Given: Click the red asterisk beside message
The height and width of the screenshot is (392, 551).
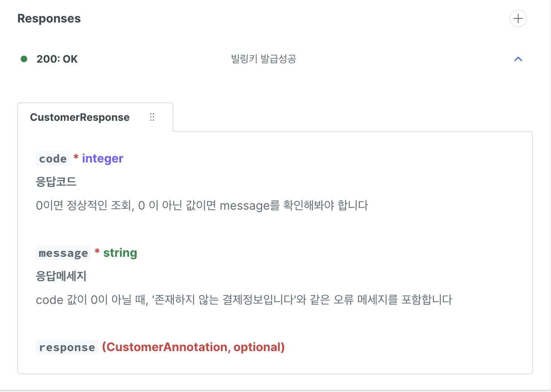Looking at the screenshot, I should click(97, 251).
